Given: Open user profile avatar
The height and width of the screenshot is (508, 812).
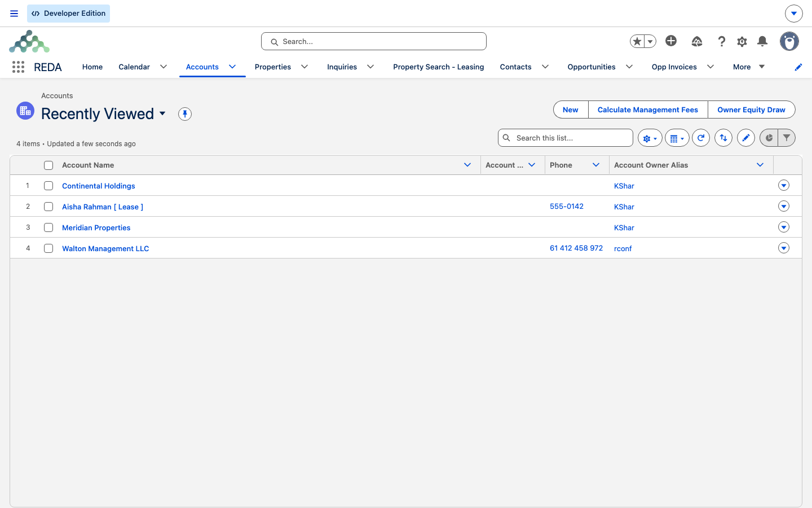Looking at the screenshot, I should point(789,41).
